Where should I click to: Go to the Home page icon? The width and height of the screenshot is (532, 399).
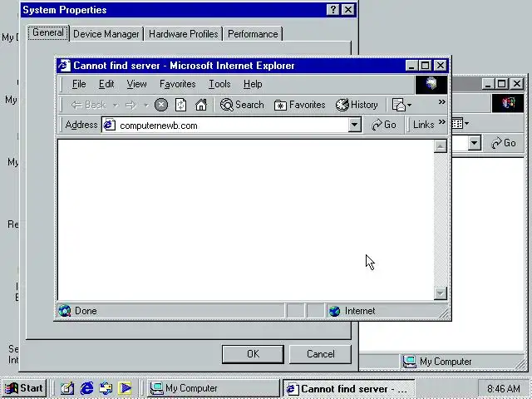click(201, 105)
